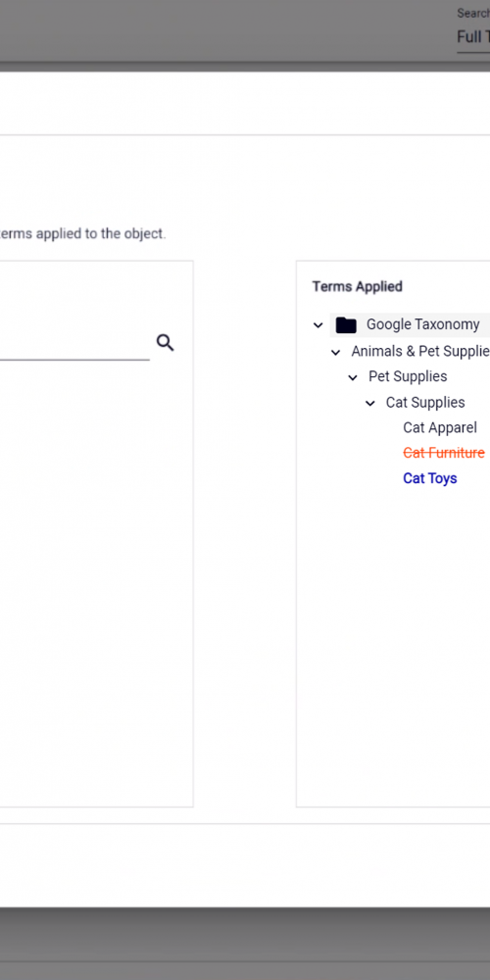The image size is (490, 980).
Task: Click the magnifier search icon
Action: [x=165, y=342]
